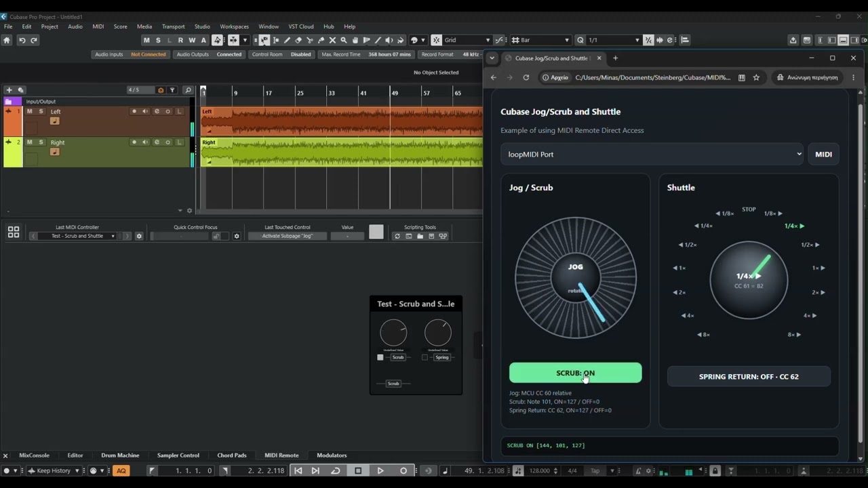Enable monitoring on the Right track

(x=145, y=142)
